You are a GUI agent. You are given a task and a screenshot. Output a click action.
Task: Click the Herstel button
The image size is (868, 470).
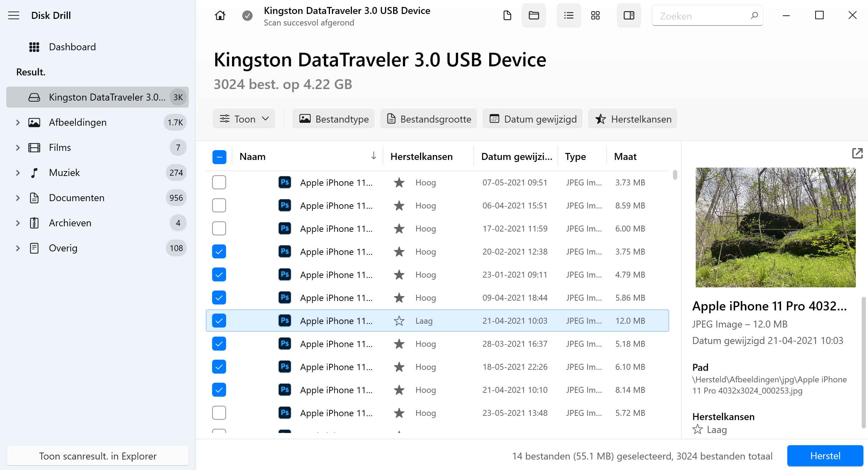[x=825, y=456]
